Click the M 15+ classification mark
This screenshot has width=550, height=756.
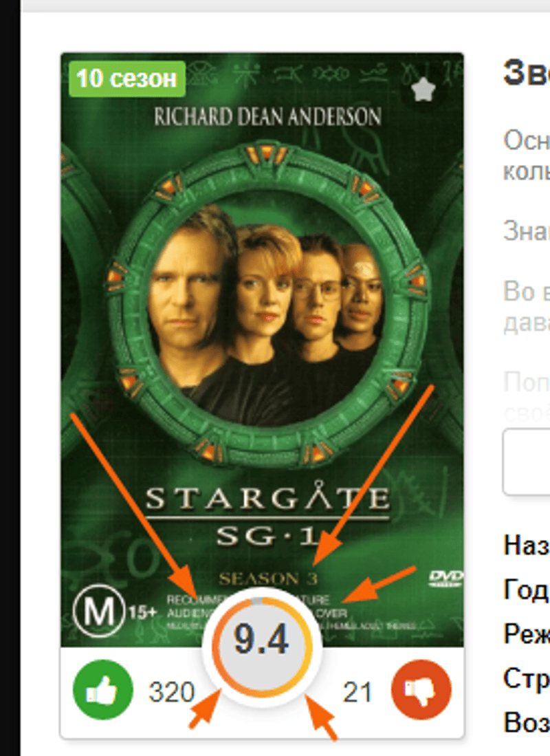[115, 612]
